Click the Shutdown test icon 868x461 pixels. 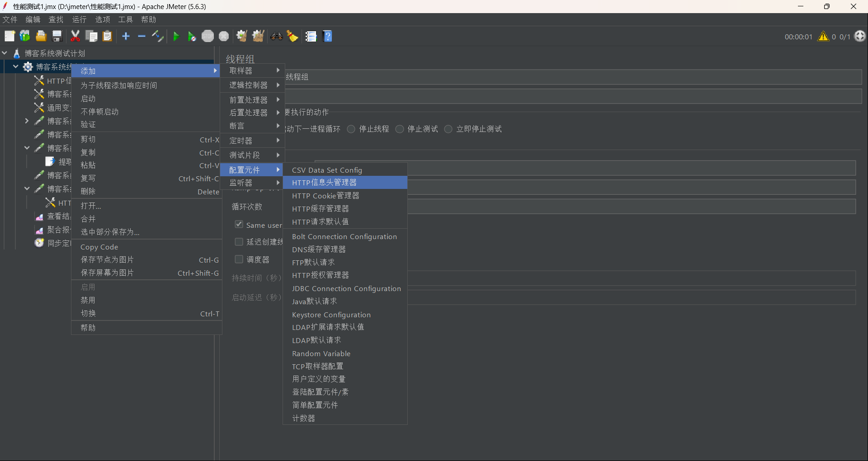[x=224, y=36]
